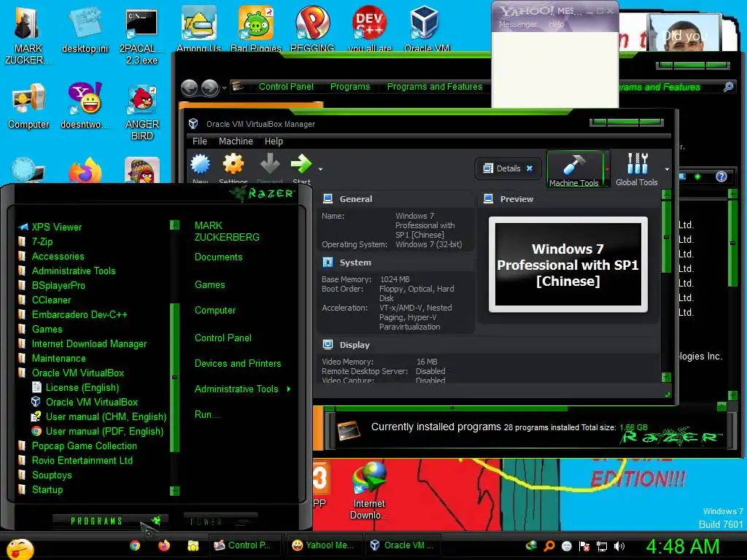Open the Start arrow dropdown in VirtualBox
Viewport: 747px width, 560px height.
pos(321,169)
